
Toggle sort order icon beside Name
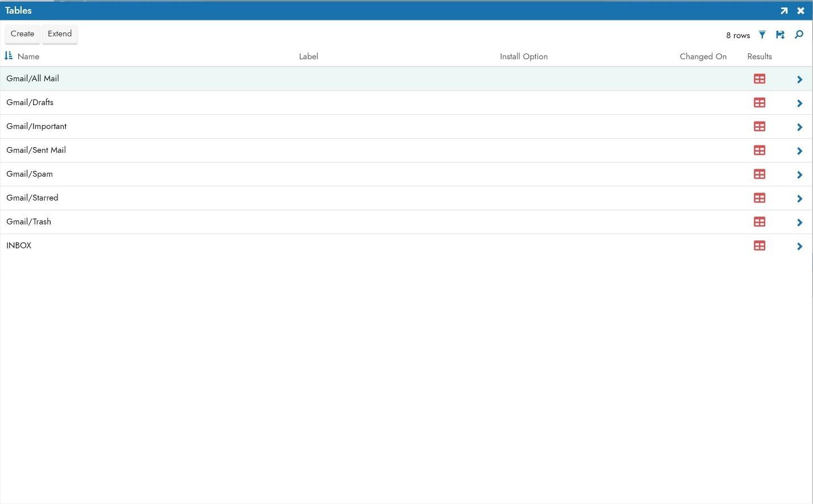point(9,56)
